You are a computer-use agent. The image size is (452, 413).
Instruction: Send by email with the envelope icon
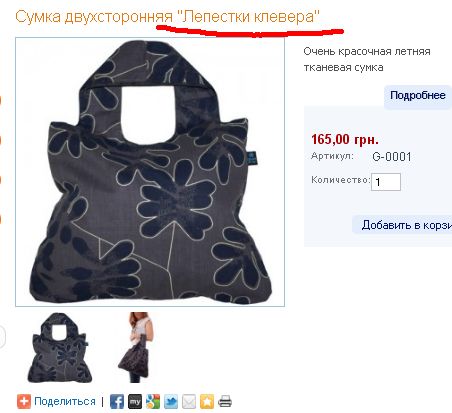(x=189, y=401)
